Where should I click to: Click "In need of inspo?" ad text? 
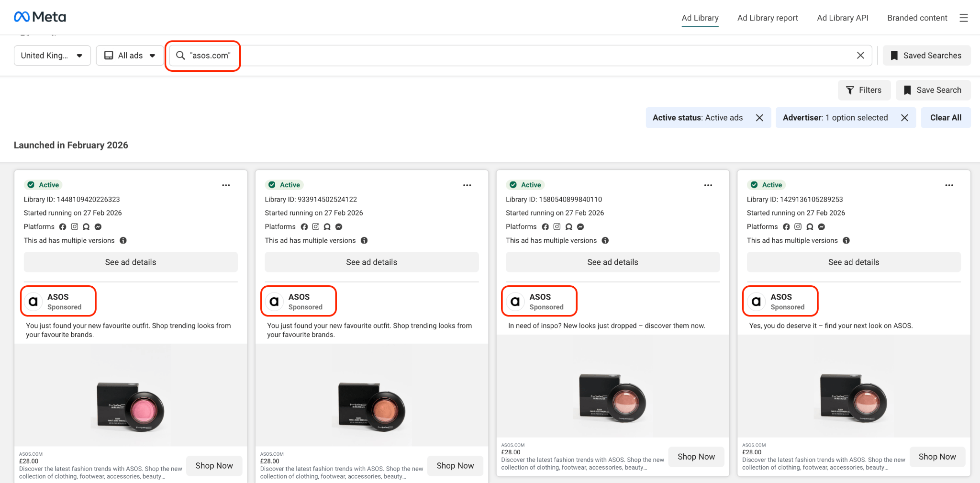pos(607,326)
